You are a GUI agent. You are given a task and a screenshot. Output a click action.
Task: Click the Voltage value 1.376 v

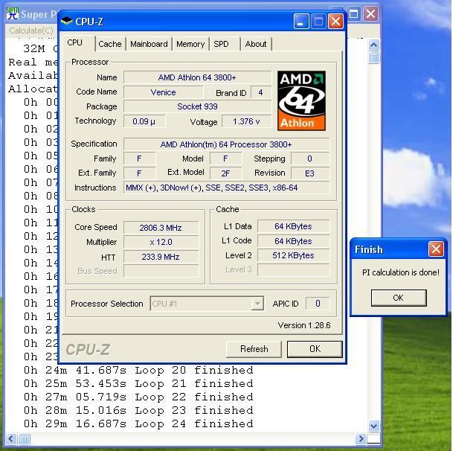click(246, 121)
